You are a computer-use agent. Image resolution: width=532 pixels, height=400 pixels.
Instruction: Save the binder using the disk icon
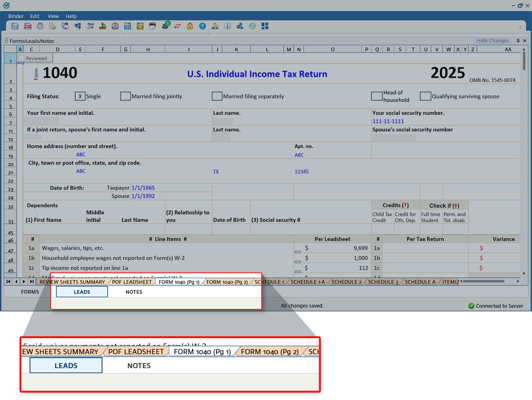15,26
